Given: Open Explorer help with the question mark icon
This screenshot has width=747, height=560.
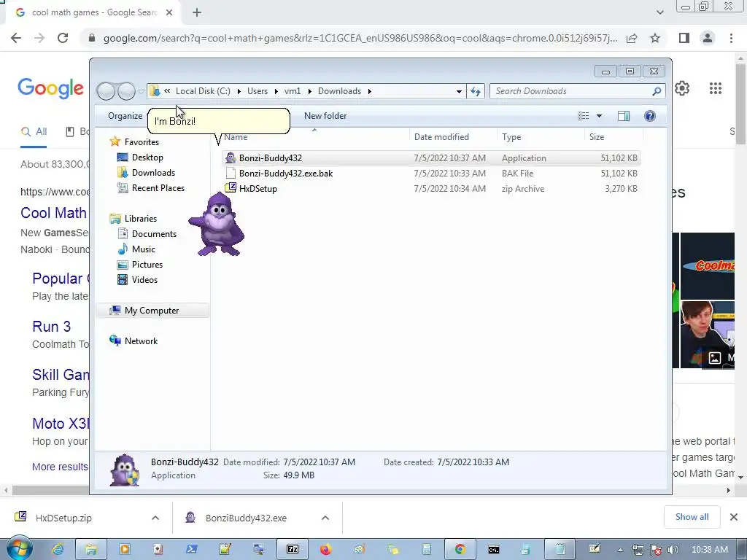Looking at the screenshot, I should click(650, 116).
